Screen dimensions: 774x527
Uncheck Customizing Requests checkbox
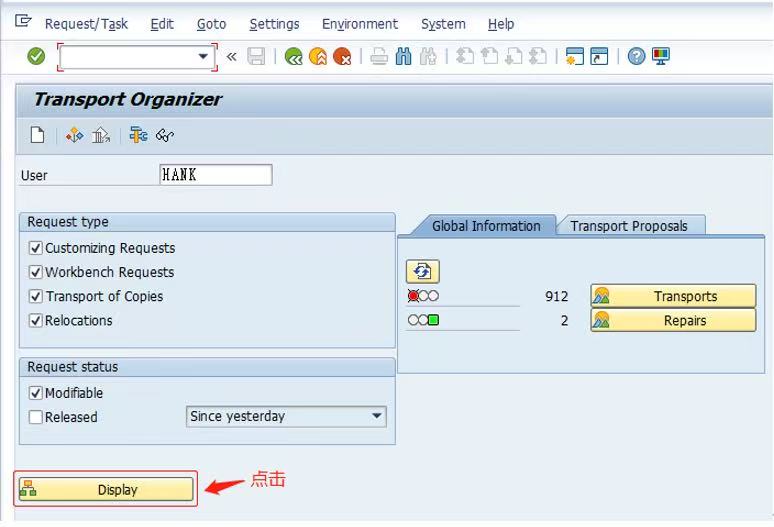35,248
